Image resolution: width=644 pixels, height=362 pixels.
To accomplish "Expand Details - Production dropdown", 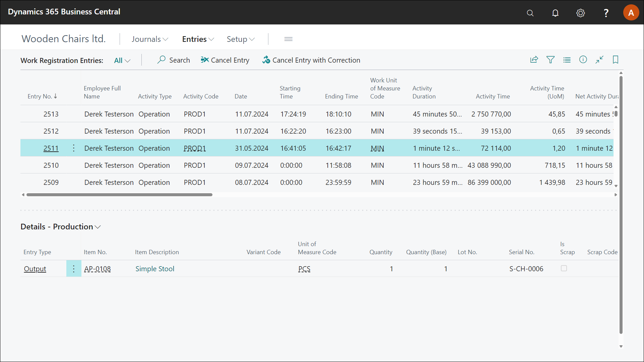I will 61,227.
